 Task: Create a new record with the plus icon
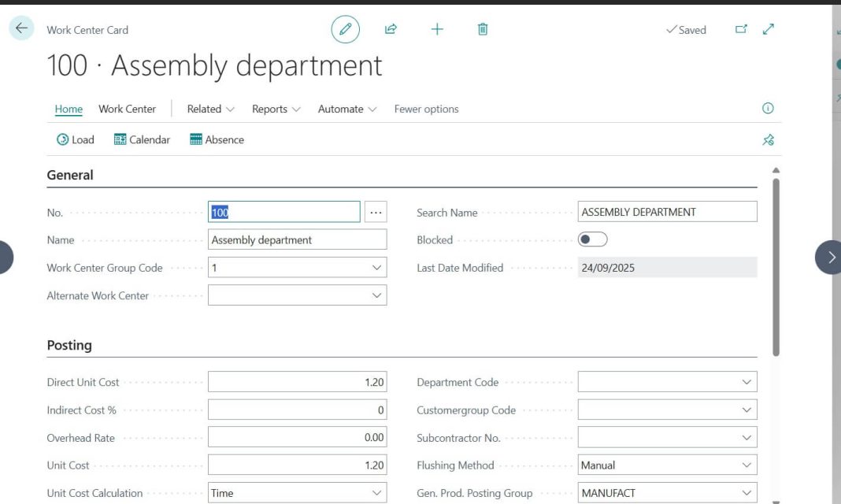(x=436, y=29)
